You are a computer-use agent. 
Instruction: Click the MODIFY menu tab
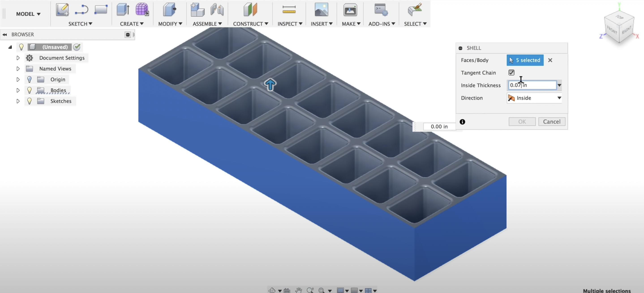(x=169, y=24)
